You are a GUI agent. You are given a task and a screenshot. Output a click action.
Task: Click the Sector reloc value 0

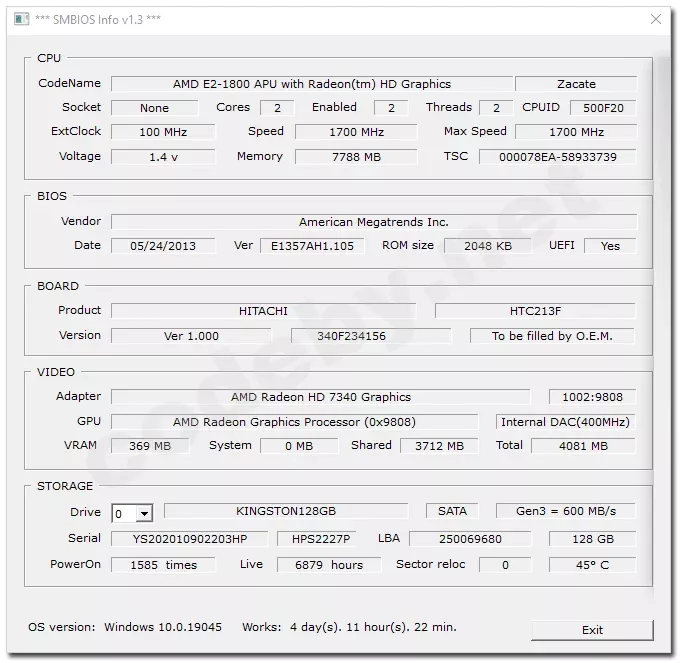tap(505, 565)
